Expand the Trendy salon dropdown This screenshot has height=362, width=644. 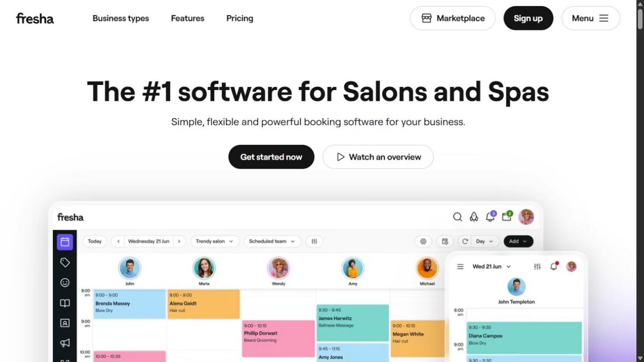pyautogui.click(x=215, y=241)
